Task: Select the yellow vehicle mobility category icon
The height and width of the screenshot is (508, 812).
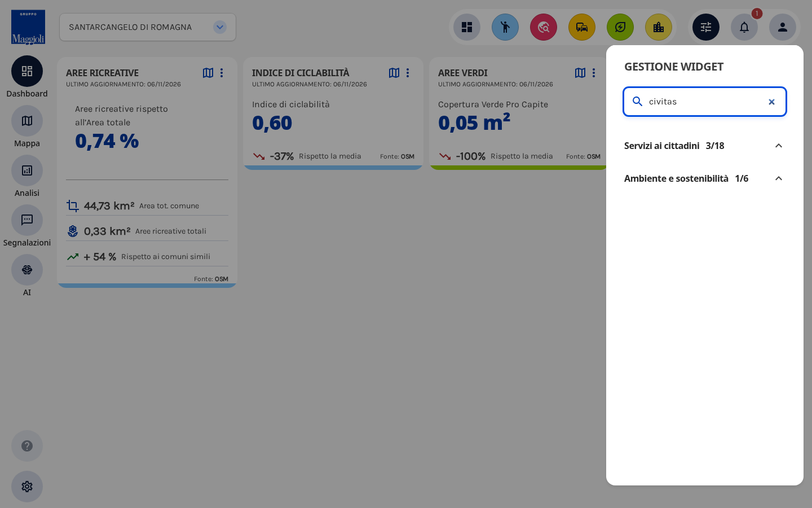Action: coord(582,27)
